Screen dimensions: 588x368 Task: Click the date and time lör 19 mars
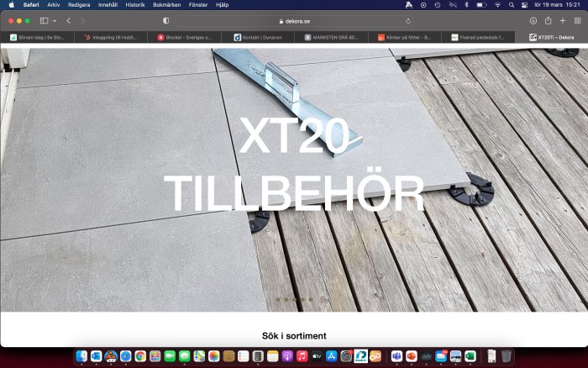[557, 5]
